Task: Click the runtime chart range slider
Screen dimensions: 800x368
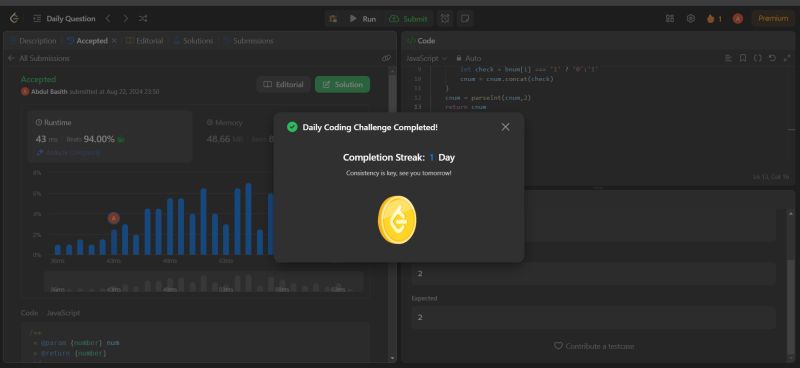Action: pyautogui.click(x=204, y=282)
